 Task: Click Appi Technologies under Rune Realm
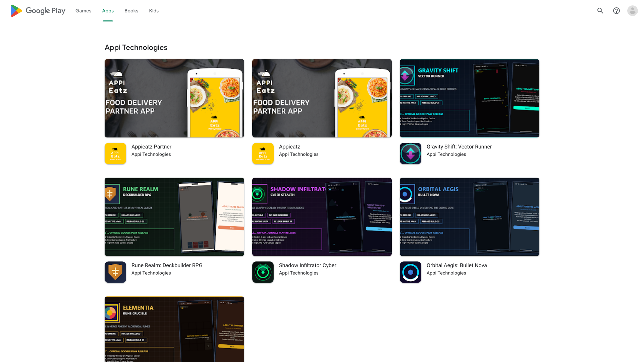point(151,273)
